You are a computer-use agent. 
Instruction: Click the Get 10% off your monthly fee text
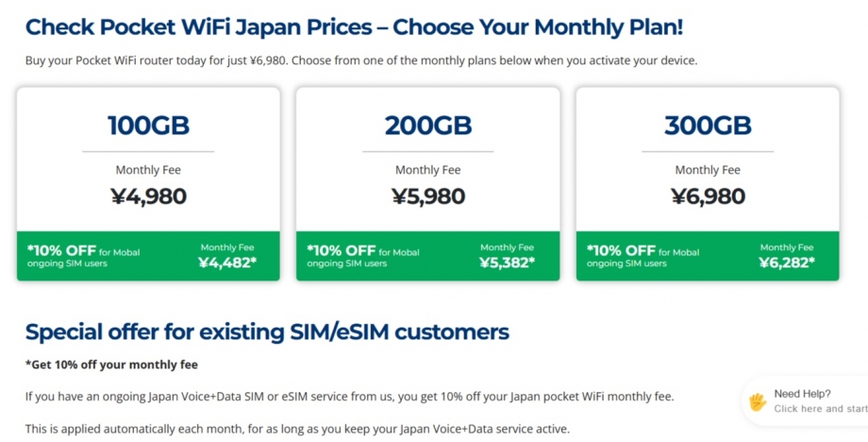111,365
